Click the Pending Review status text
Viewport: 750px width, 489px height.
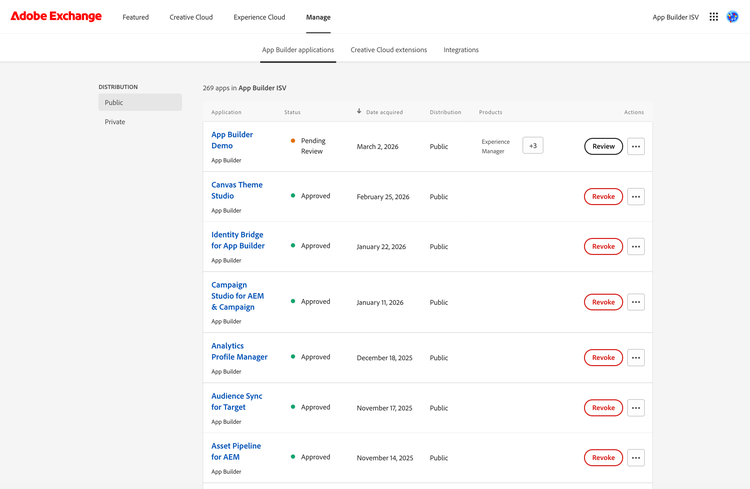tap(313, 146)
